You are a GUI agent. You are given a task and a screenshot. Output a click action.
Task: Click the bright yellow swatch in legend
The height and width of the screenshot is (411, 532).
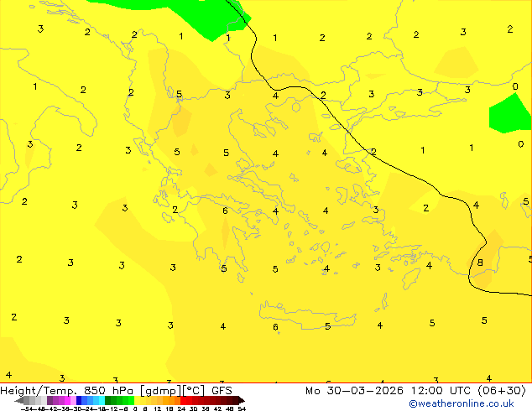(x=137, y=400)
